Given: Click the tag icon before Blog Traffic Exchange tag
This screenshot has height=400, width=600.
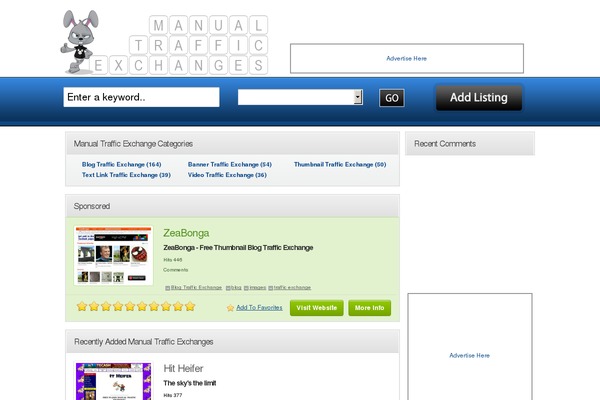Looking at the screenshot, I should coord(168,288).
